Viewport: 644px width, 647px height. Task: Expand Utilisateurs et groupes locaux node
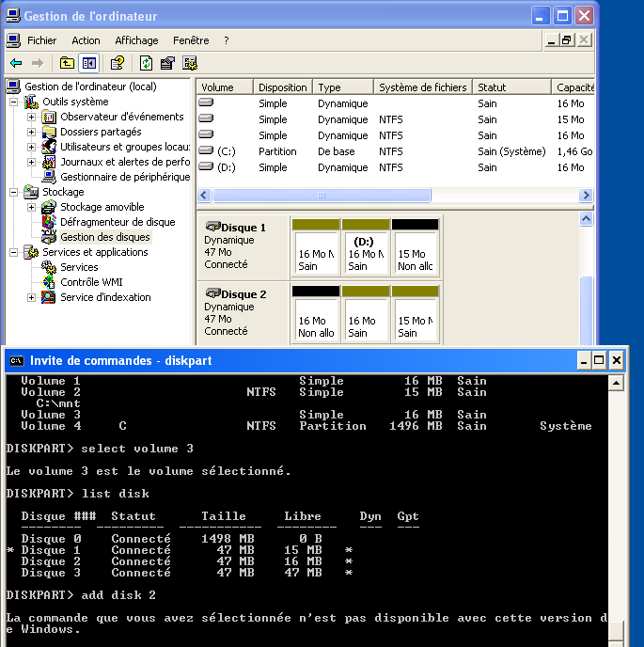pyautogui.click(x=31, y=147)
